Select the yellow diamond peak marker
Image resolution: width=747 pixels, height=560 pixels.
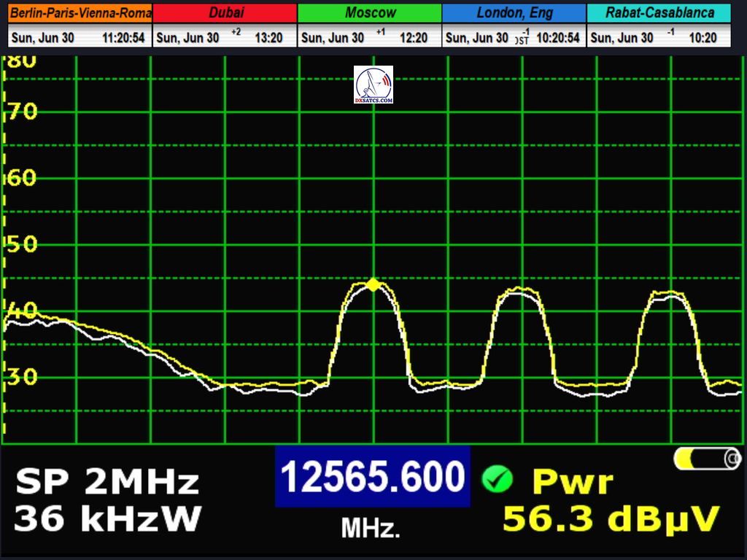coord(373,284)
